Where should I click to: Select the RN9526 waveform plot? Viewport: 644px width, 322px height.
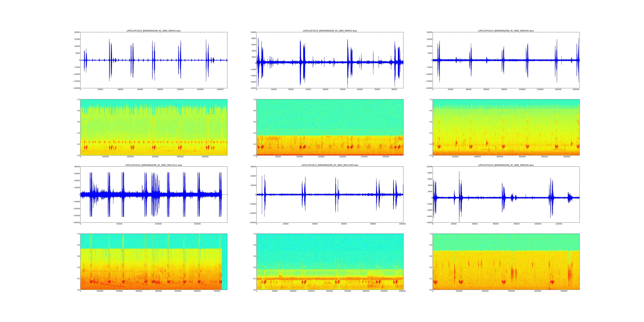(506, 194)
